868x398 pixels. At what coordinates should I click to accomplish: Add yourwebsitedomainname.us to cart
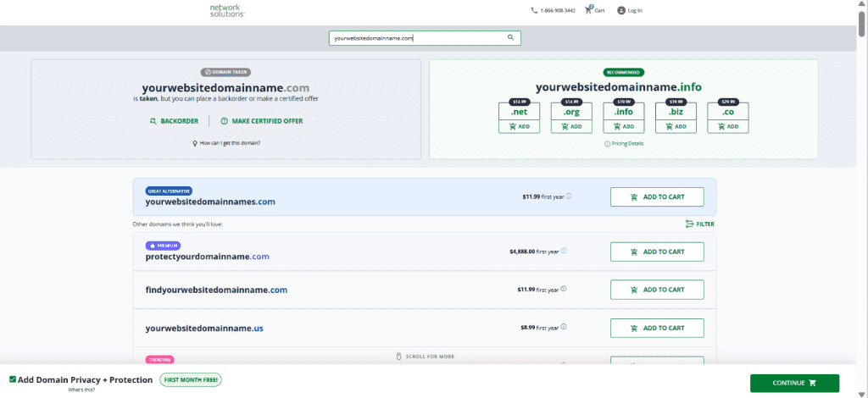pyautogui.click(x=657, y=328)
